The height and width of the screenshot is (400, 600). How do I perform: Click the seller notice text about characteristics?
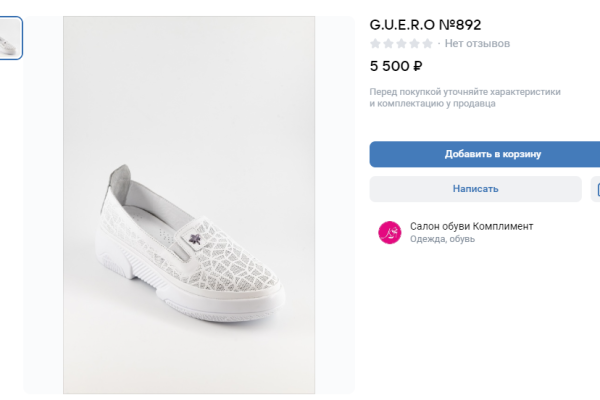tap(465, 97)
